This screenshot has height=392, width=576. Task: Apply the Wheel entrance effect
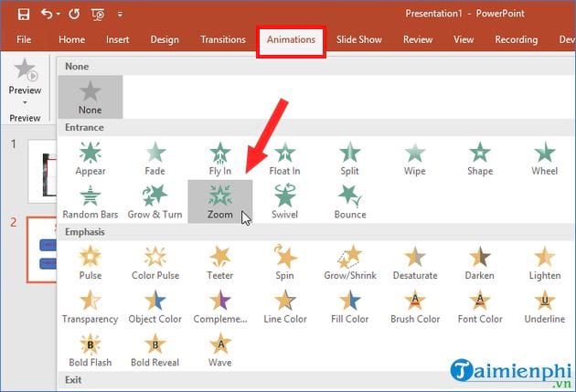click(544, 158)
